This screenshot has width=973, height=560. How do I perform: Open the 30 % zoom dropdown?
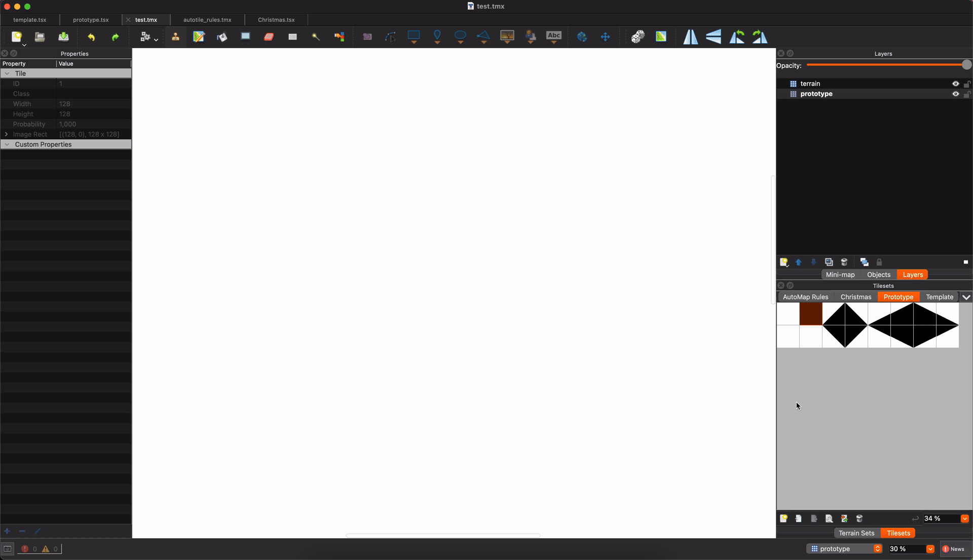coord(930,549)
